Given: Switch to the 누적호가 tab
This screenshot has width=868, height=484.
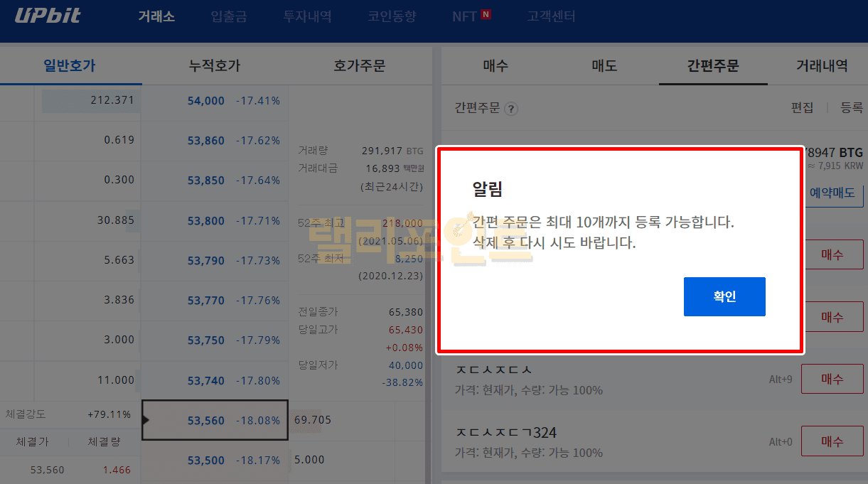Looking at the screenshot, I should click(214, 66).
